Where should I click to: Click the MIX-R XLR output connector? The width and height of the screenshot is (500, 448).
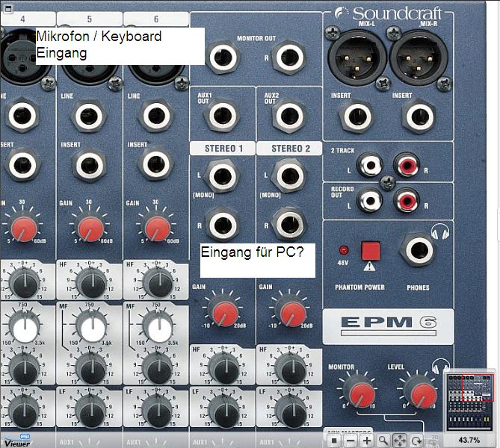[x=419, y=57]
